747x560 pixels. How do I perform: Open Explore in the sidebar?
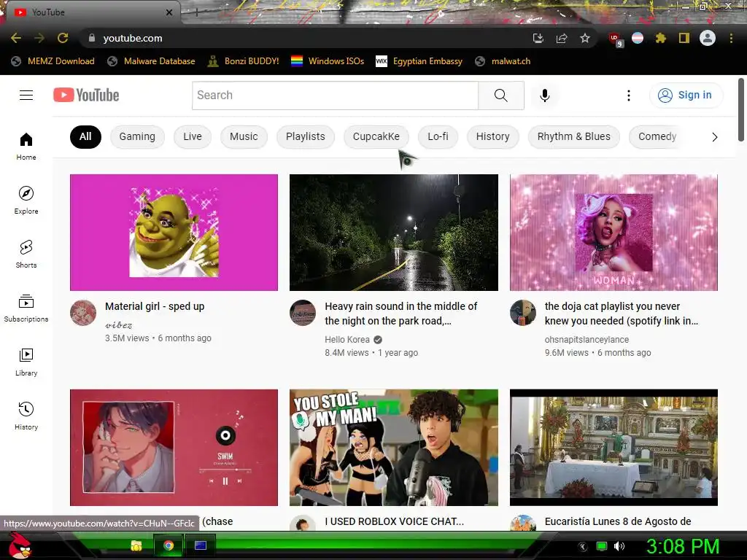pyautogui.click(x=26, y=200)
